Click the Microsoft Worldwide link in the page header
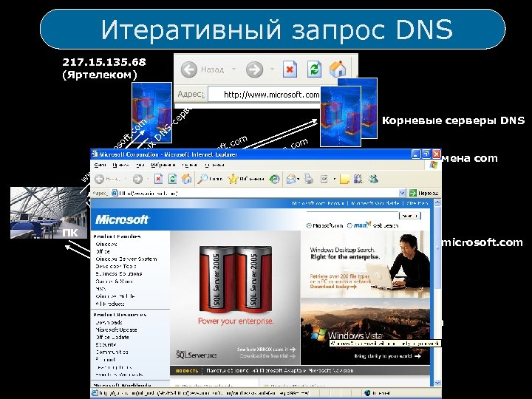 [375, 203]
